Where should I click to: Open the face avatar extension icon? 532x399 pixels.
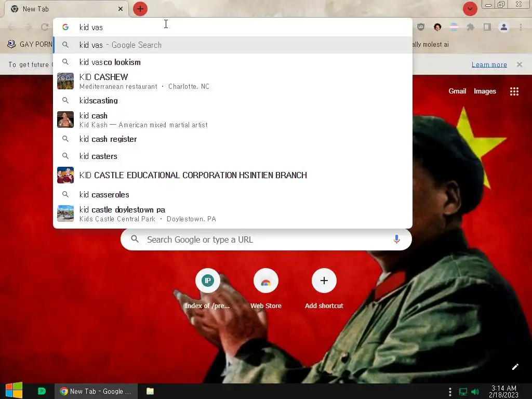click(x=437, y=27)
